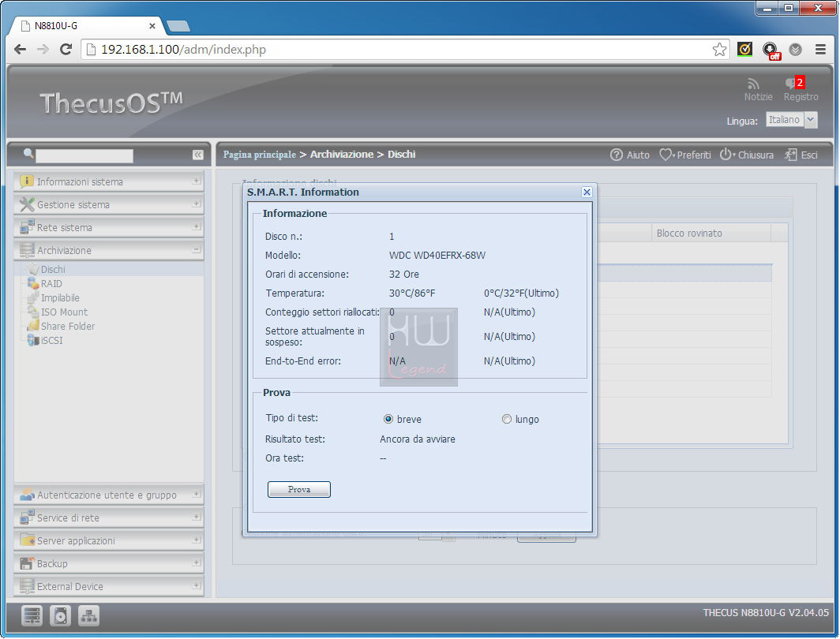Click the download extension icon marked off
This screenshot has height=639, width=840.
tap(771, 50)
